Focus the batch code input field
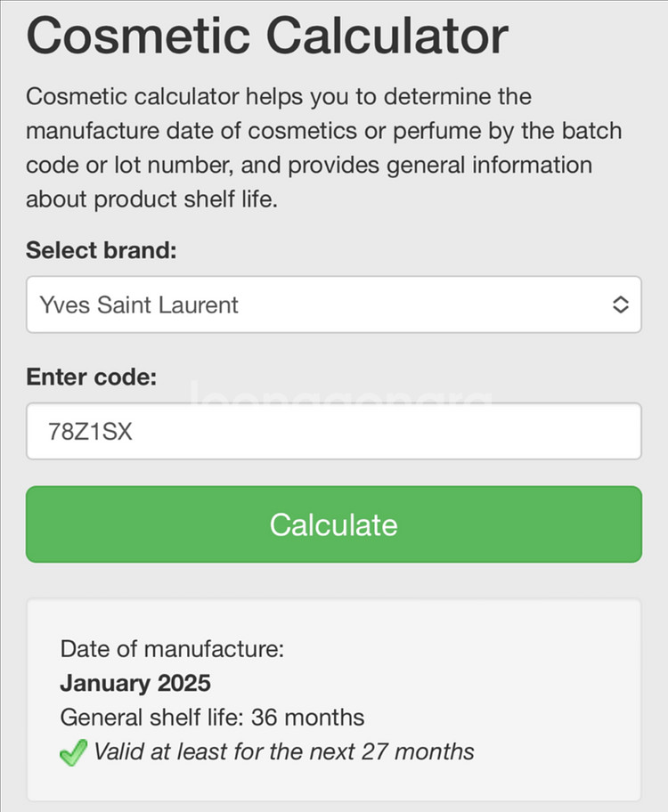The height and width of the screenshot is (812, 668). point(333,431)
